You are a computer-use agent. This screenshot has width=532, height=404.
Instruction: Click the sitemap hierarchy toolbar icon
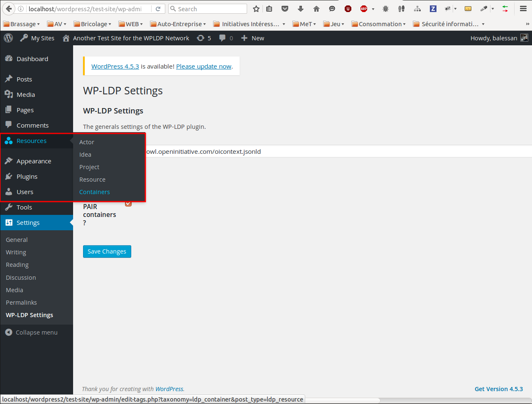pos(417,9)
